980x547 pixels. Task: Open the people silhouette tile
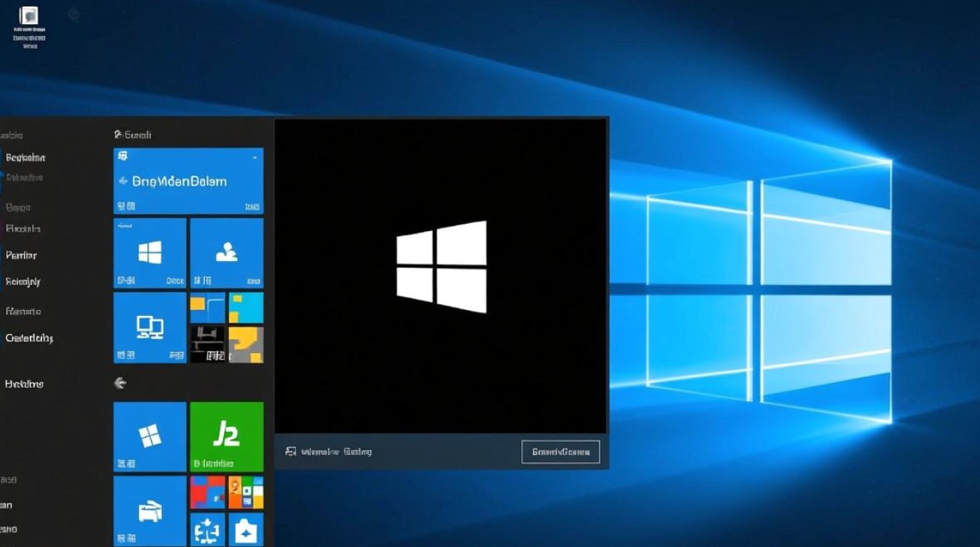[226, 252]
